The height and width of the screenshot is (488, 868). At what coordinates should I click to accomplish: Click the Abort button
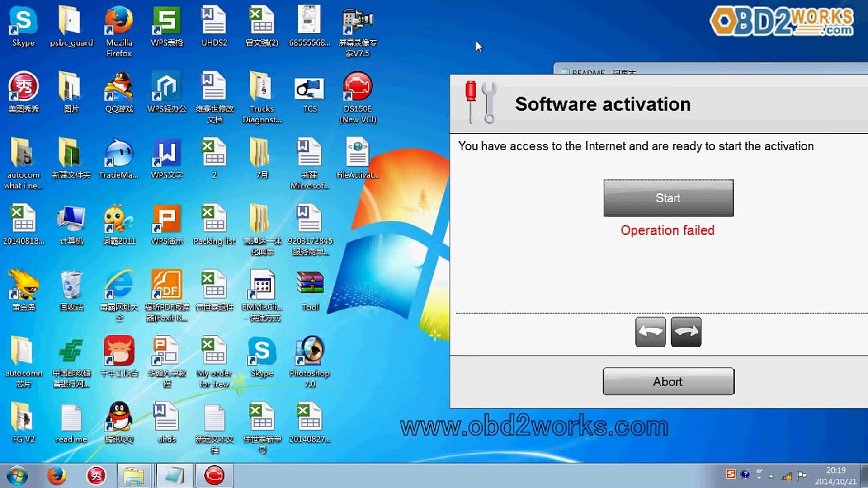(668, 382)
